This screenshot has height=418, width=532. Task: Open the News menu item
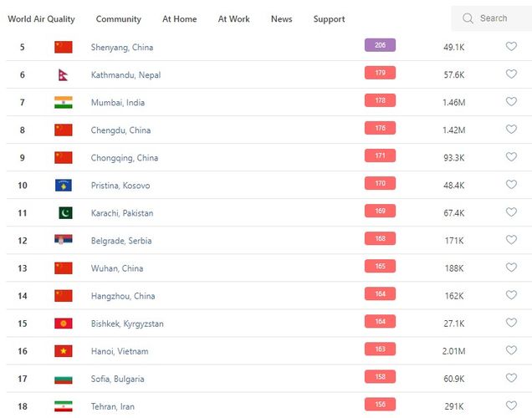click(281, 18)
